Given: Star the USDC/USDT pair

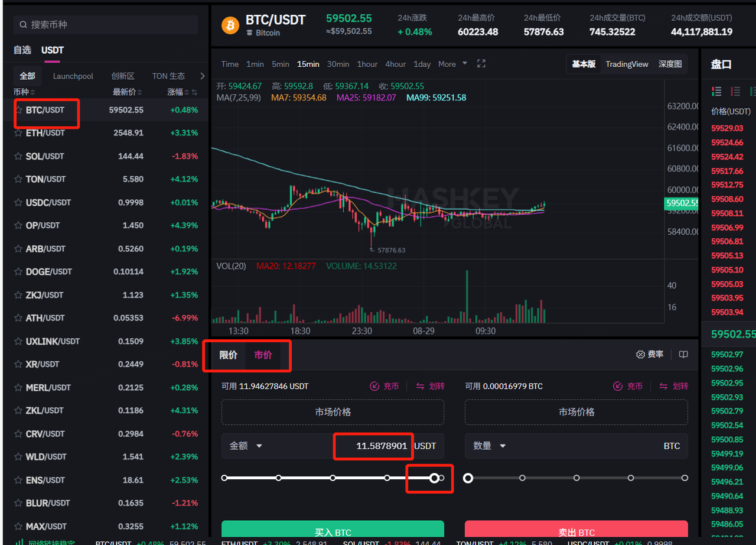Looking at the screenshot, I should [x=19, y=202].
